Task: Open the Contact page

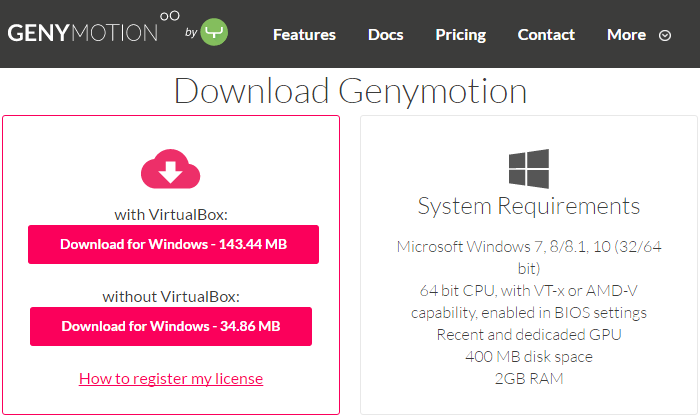Action: tap(546, 35)
